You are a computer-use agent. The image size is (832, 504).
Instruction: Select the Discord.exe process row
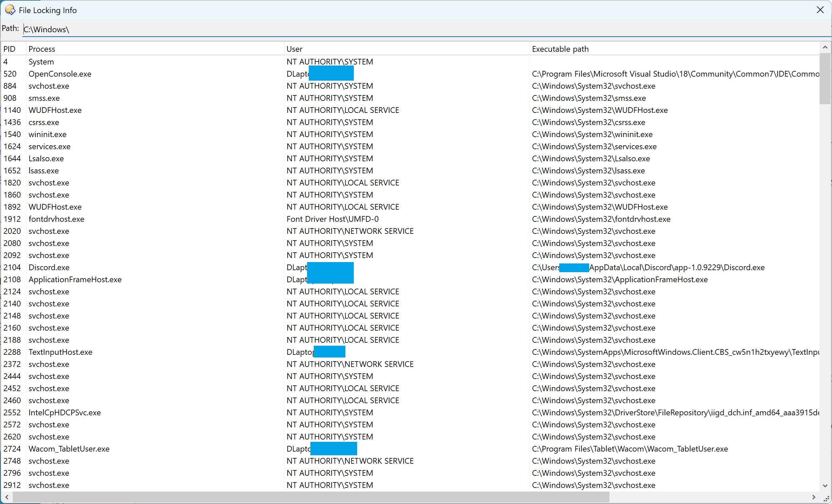(410, 267)
